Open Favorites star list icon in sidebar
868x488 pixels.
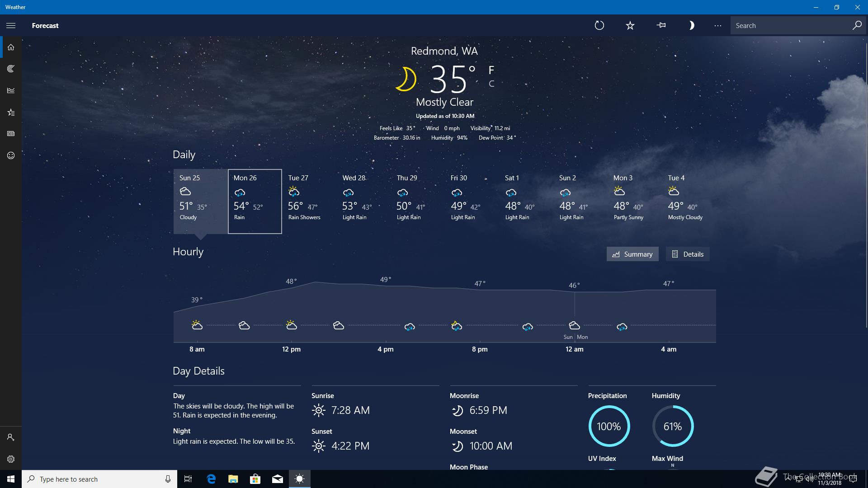click(x=11, y=112)
